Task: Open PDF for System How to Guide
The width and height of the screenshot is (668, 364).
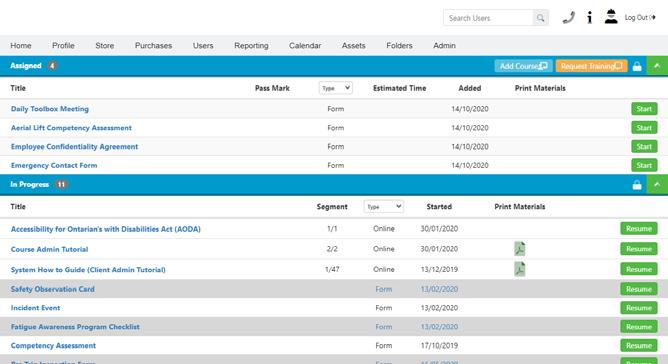Action: [520, 269]
